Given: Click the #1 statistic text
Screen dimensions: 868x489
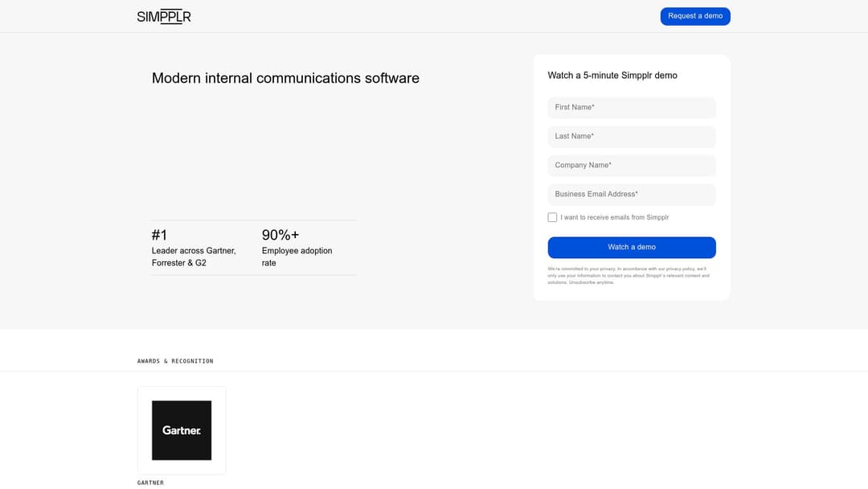Looking at the screenshot, I should tap(159, 235).
